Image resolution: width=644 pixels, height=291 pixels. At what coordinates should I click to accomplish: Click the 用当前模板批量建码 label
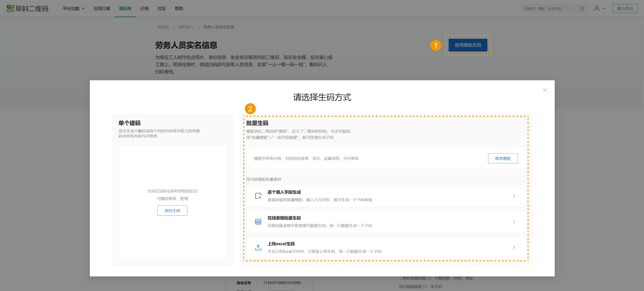pyautogui.click(x=264, y=179)
